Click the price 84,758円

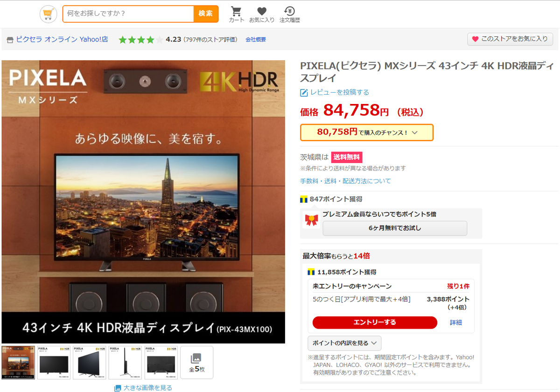pos(356,110)
